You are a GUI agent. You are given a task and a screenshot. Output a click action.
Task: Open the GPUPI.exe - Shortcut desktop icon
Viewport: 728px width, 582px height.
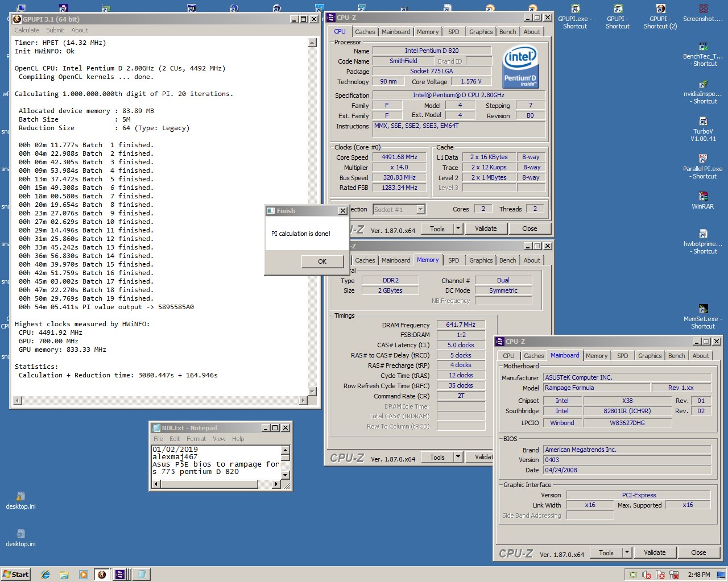pyautogui.click(x=575, y=16)
